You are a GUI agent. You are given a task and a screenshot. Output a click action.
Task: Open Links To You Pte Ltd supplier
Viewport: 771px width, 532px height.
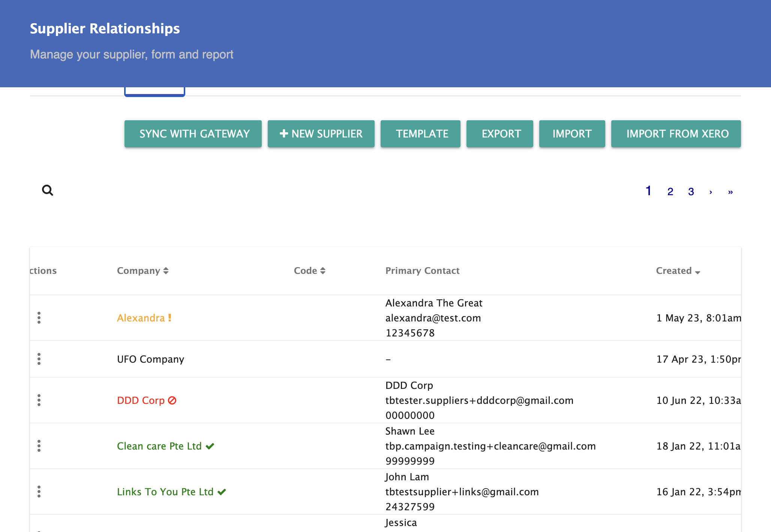[x=165, y=492]
